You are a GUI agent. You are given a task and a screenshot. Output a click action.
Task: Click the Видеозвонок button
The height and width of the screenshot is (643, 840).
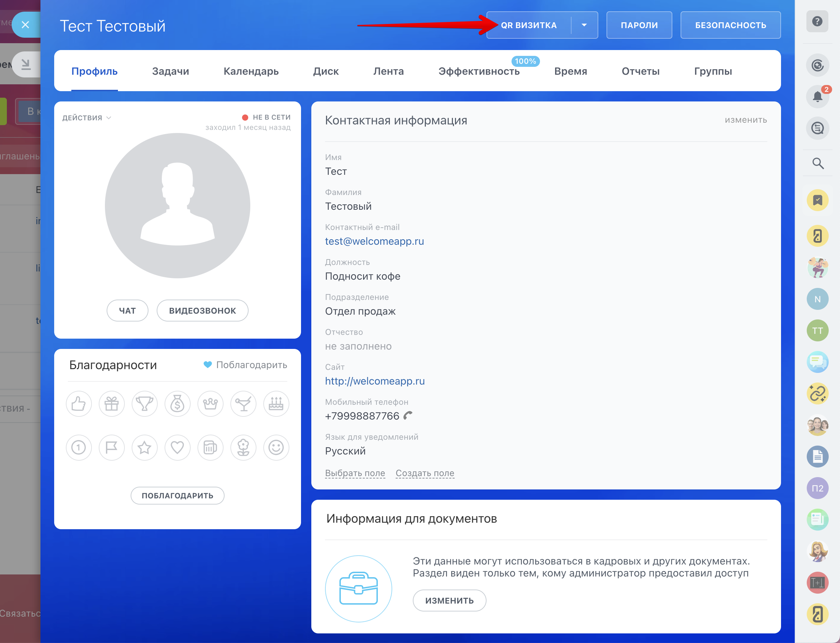[x=202, y=311]
